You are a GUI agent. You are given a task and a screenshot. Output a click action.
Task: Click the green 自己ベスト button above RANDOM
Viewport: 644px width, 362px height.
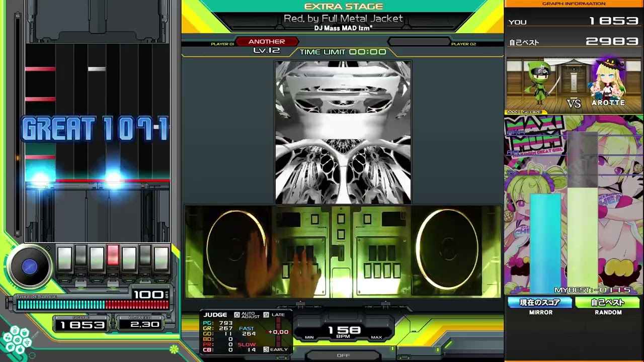click(x=608, y=303)
